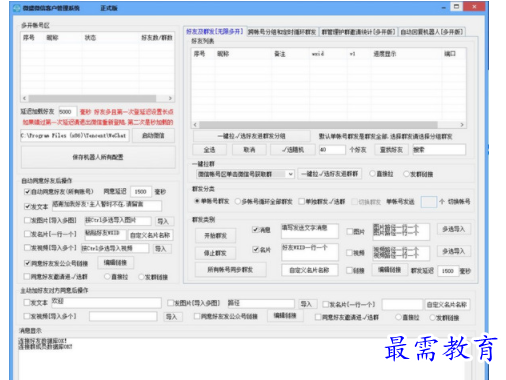Image resolution: width=506 pixels, height=380 pixels.
Task: Start mass sending with 开始群发
Action: 215,236
